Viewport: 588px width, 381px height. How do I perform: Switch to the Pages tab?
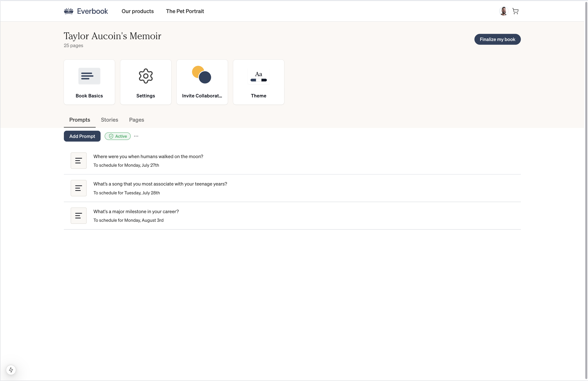pos(136,120)
